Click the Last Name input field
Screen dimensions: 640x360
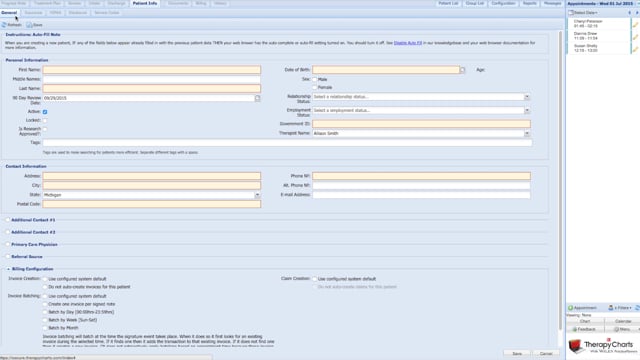click(151, 89)
